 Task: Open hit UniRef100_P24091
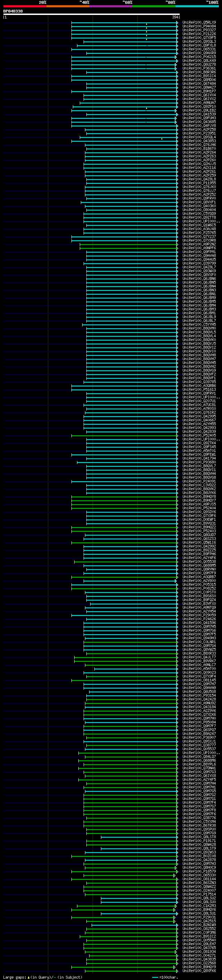click(x=199, y=481)
